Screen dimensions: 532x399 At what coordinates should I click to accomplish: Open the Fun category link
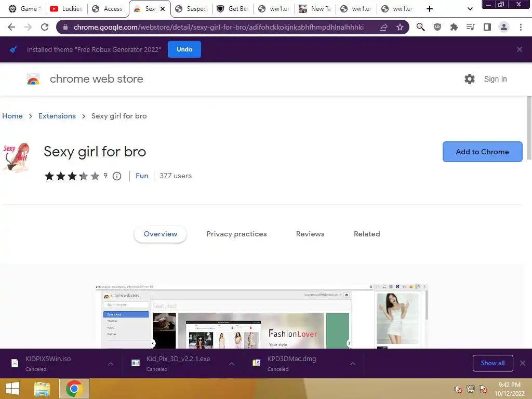point(142,176)
